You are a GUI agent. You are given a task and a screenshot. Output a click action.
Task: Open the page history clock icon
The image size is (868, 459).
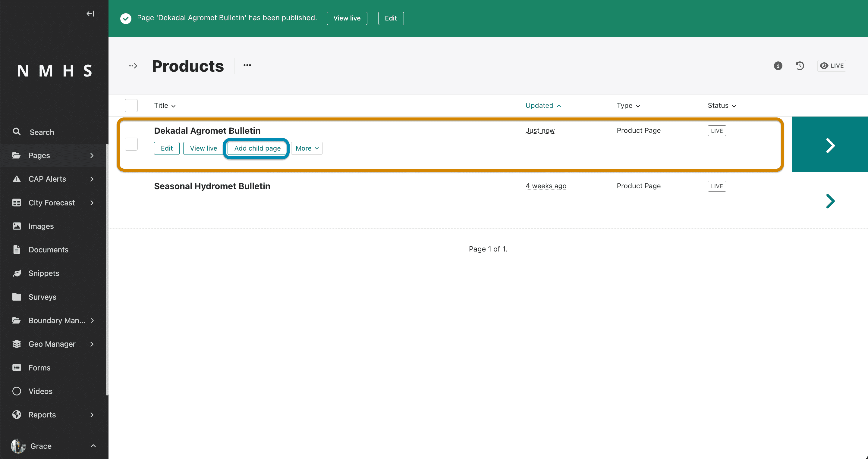800,66
